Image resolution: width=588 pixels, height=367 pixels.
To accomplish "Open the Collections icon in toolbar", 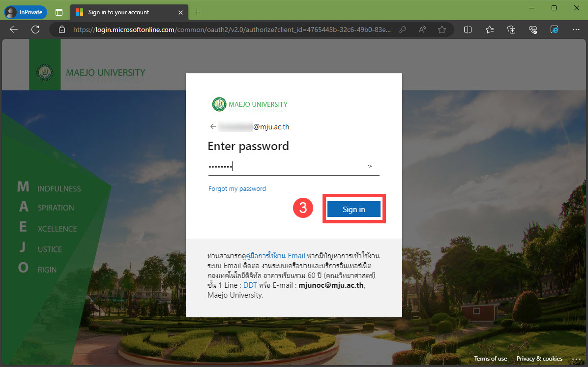I will (511, 30).
